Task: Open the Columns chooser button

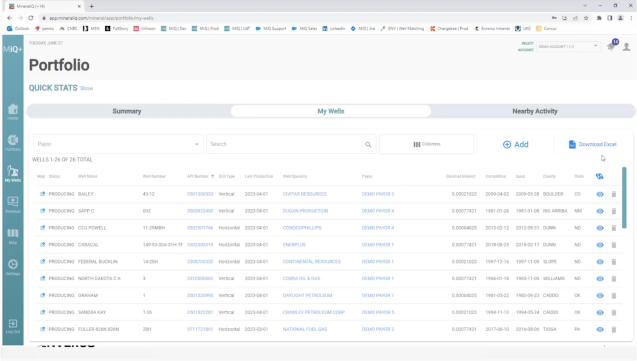Action: tap(427, 144)
